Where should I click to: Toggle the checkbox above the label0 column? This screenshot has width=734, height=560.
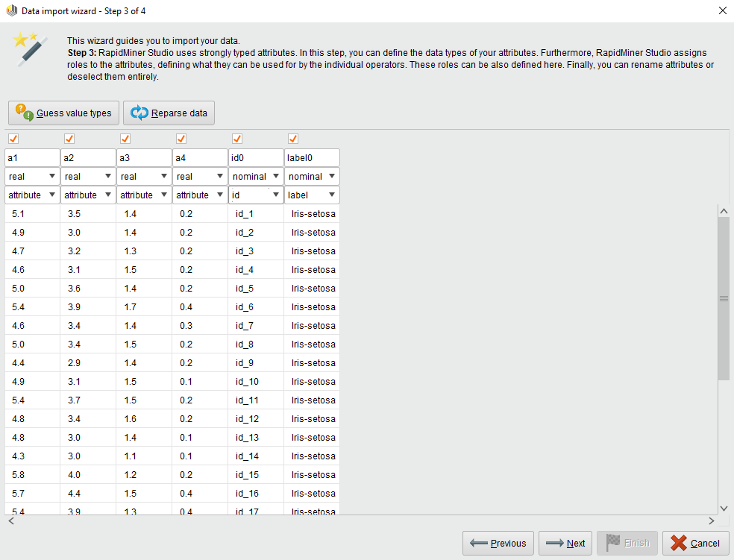point(292,139)
